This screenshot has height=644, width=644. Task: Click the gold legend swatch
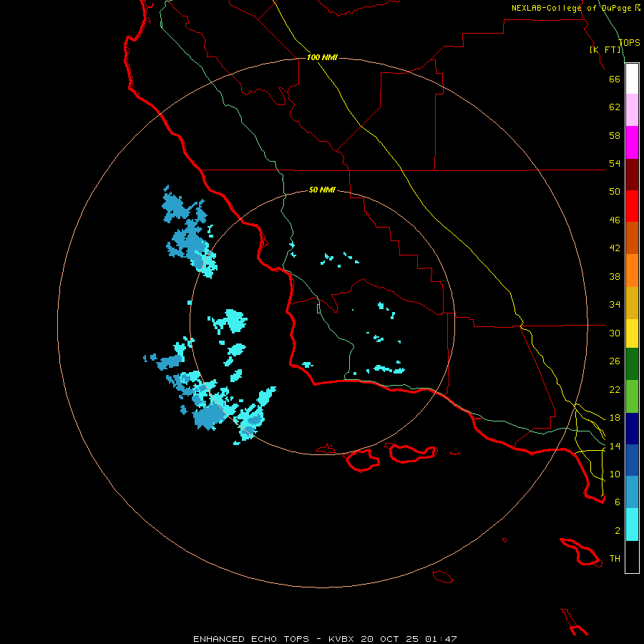tap(632, 303)
